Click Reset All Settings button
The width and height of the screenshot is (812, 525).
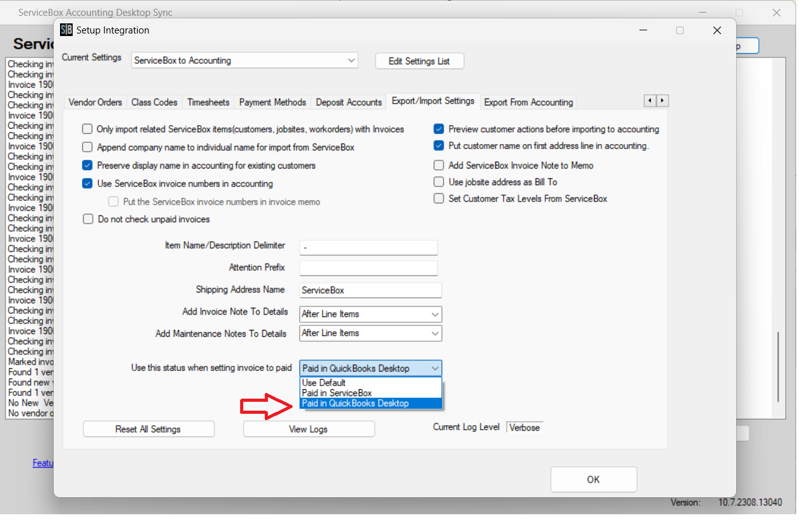coord(148,429)
